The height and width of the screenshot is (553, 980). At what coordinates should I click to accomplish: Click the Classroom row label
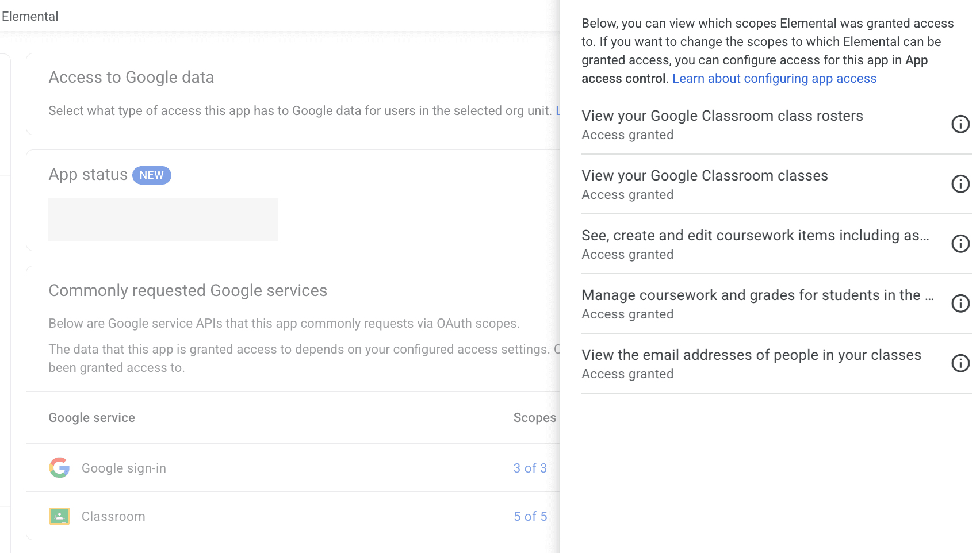113,517
